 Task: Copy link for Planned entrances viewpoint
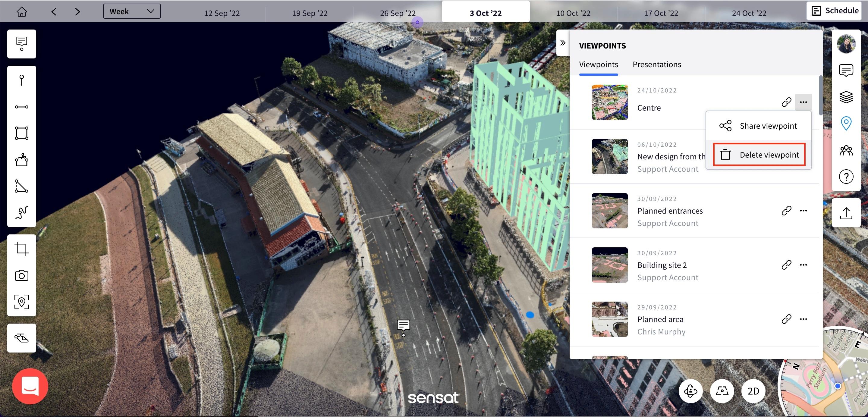(x=786, y=211)
